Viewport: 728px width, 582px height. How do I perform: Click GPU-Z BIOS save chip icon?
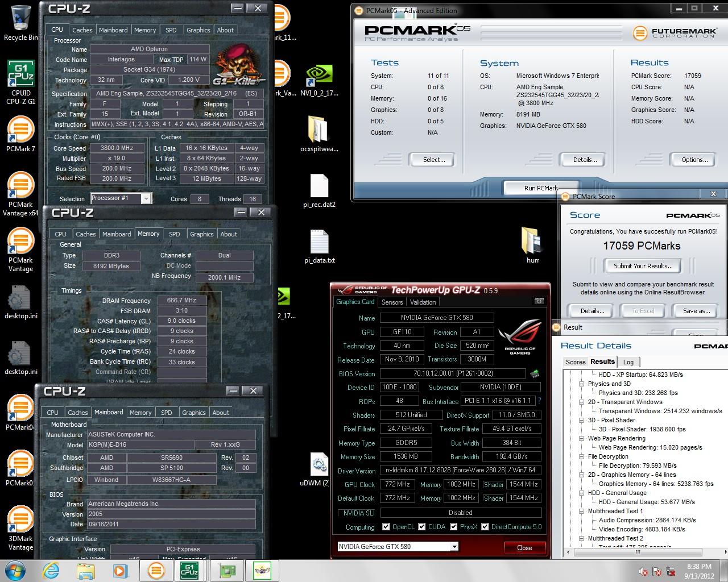click(x=535, y=374)
